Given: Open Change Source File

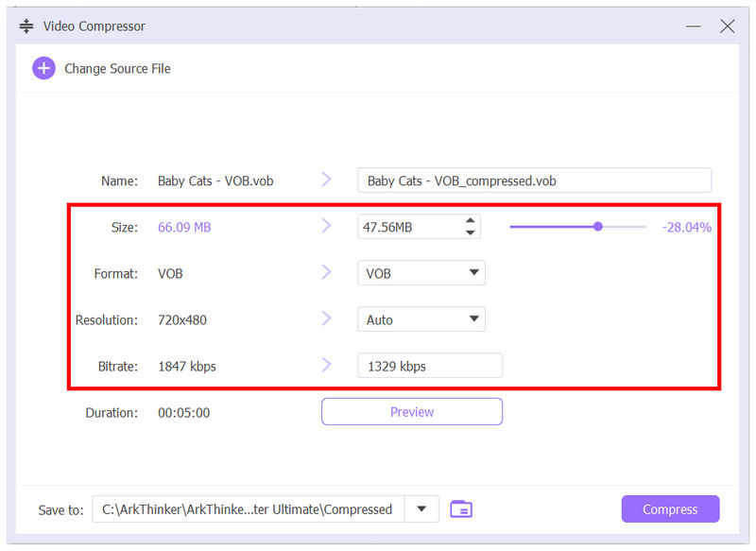Looking at the screenshot, I should coord(116,68).
